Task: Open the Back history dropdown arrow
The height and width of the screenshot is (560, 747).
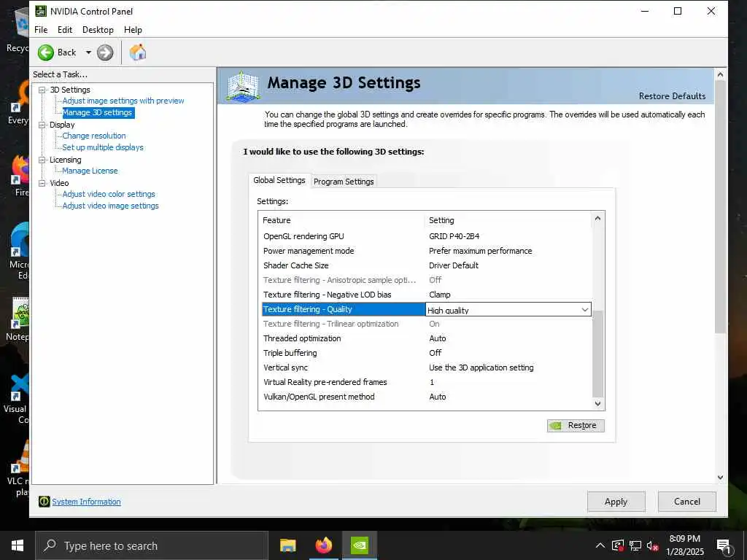Action: click(88, 52)
